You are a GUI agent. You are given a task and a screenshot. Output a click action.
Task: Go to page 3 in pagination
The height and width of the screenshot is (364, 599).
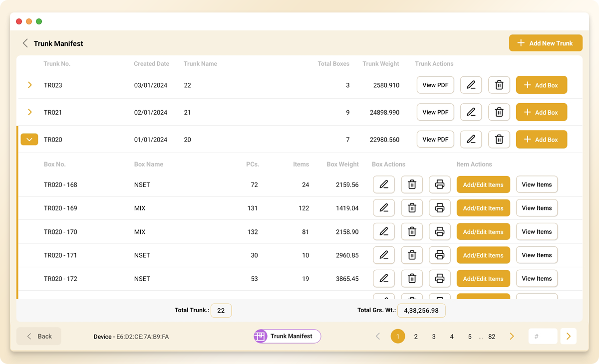434,337
